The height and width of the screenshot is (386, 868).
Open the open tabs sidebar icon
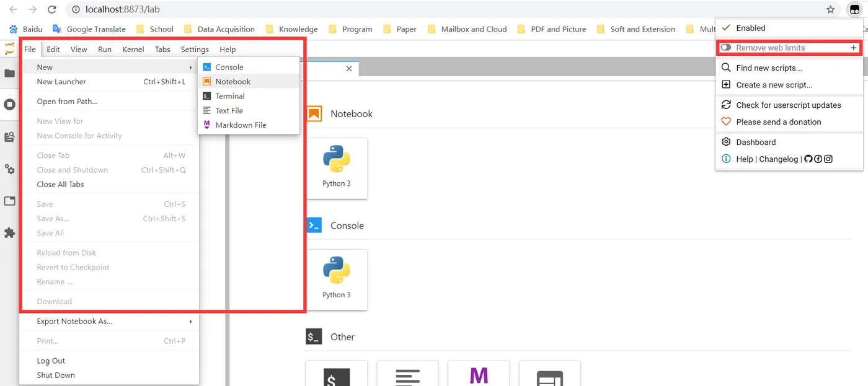tap(9, 201)
